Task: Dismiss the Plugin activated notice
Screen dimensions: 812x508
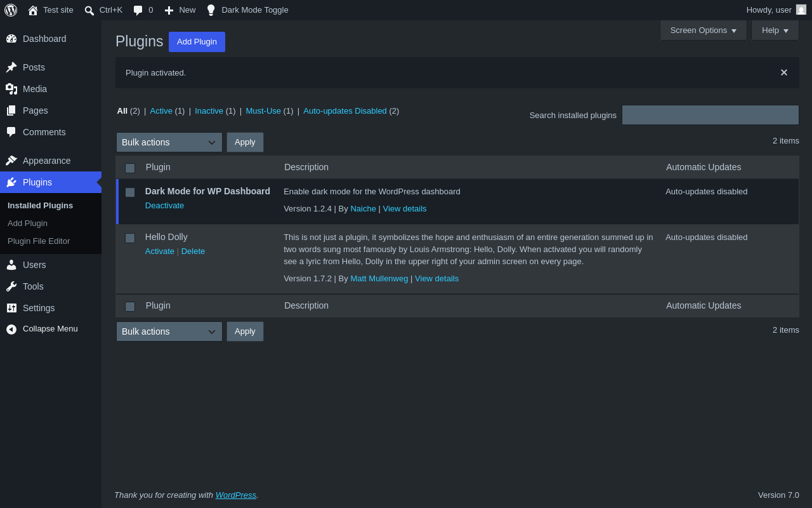Action: pos(784,72)
